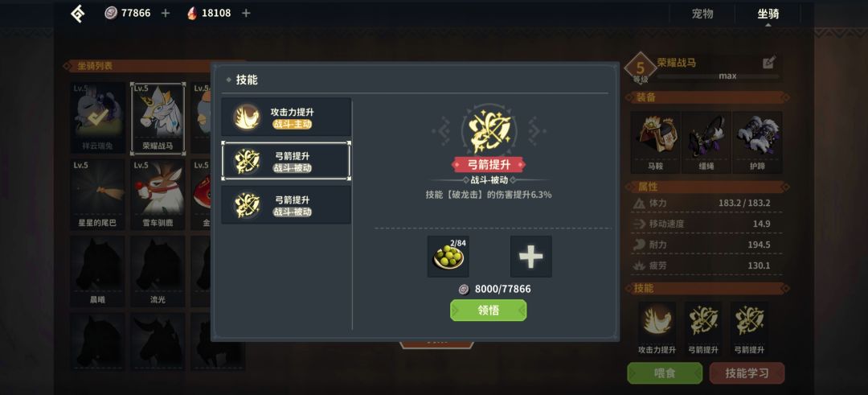The image size is (868, 395).
Task: Switch to the 宠物 tab
Action: (x=702, y=14)
